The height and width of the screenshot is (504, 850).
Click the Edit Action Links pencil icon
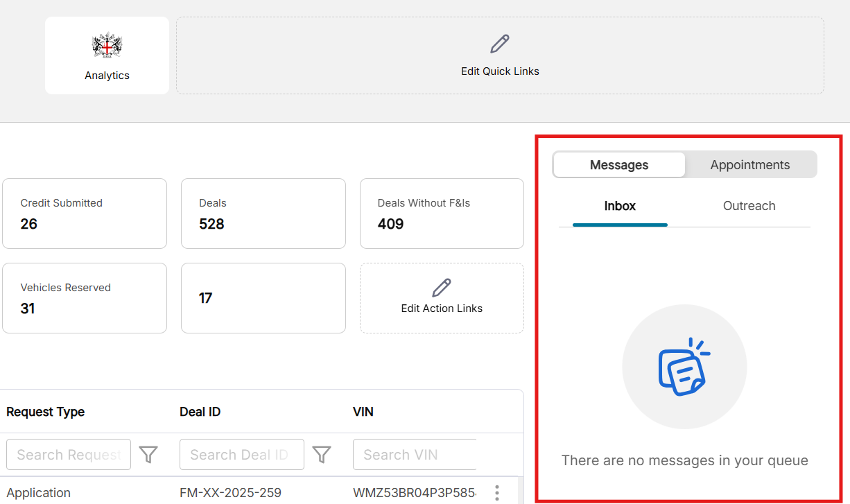[x=441, y=288]
